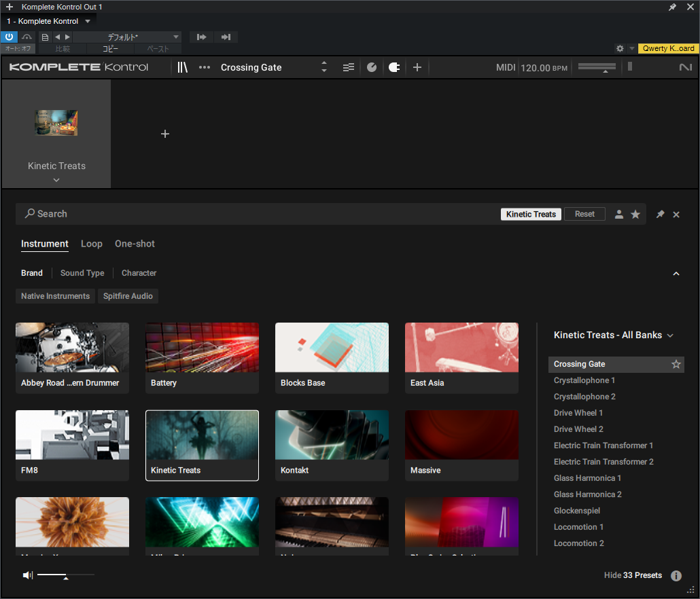Image resolution: width=700 pixels, height=599 pixels.
Task: Click Hide 33 Presets link
Action: pos(633,575)
